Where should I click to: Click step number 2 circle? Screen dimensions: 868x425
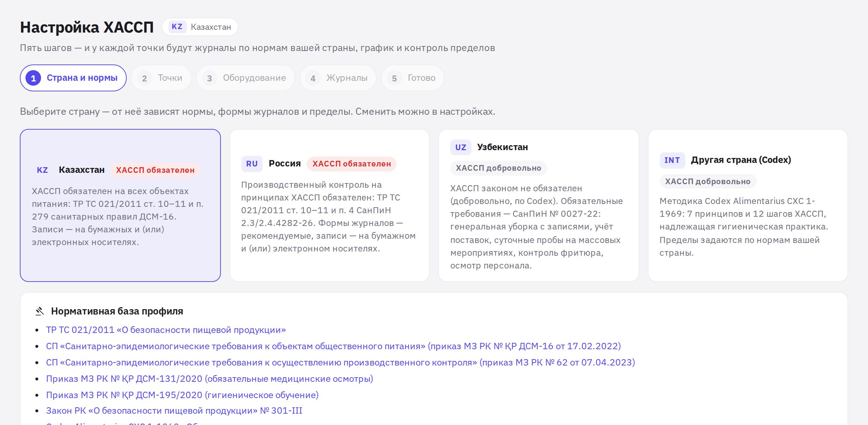click(144, 78)
